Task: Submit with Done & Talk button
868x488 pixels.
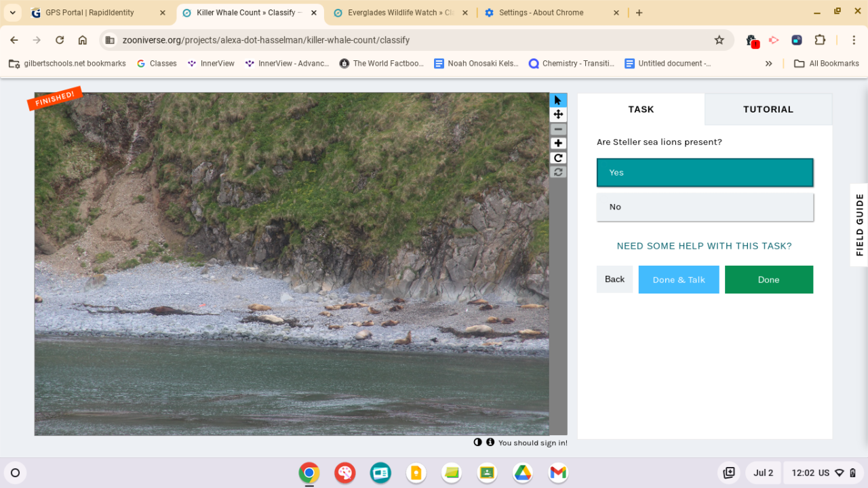Action: pos(679,279)
